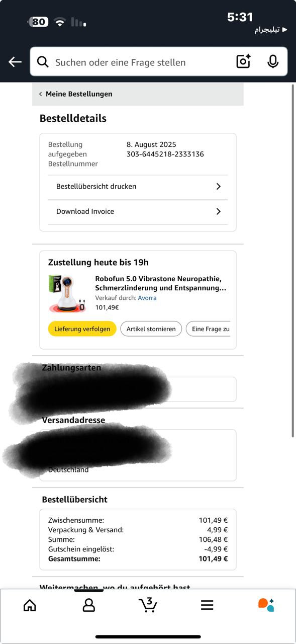Expand Bestellübersicht drucken chevron
The height and width of the screenshot is (644, 296).
(218, 186)
